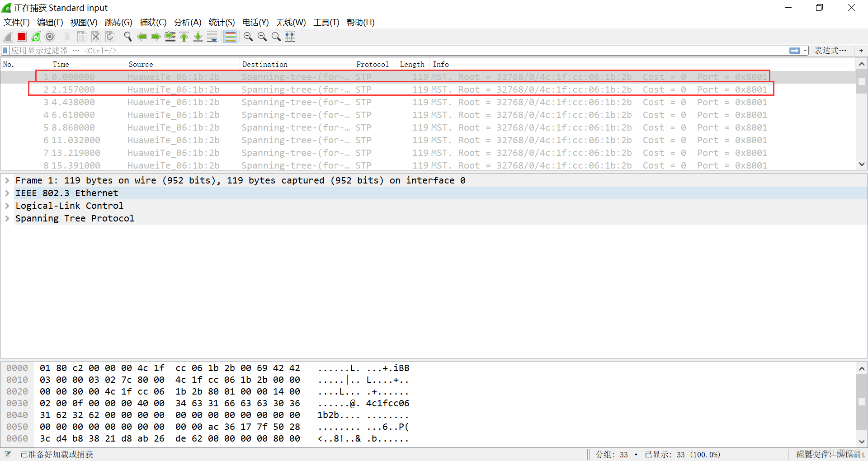868x461 pixels.
Task: Zoom in on packet text
Action: pyautogui.click(x=248, y=37)
